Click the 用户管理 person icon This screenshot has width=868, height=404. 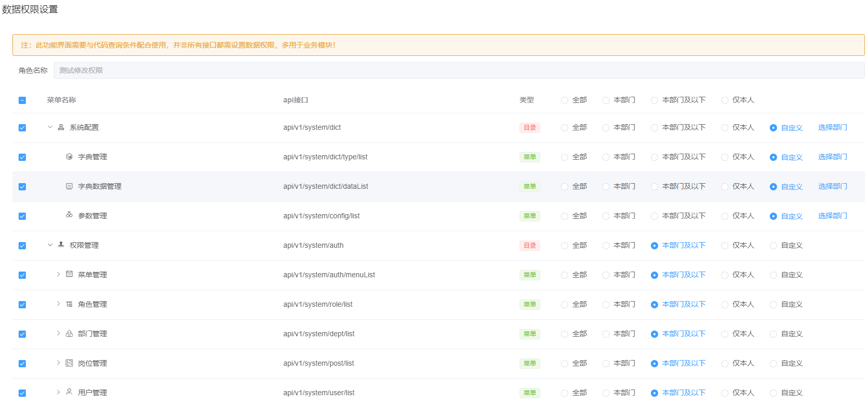pos(69,392)
